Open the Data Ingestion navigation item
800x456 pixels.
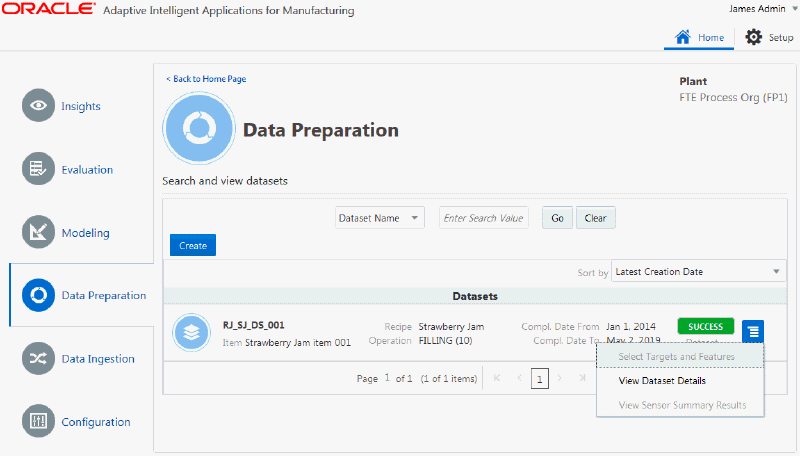[x=98, y=359]
